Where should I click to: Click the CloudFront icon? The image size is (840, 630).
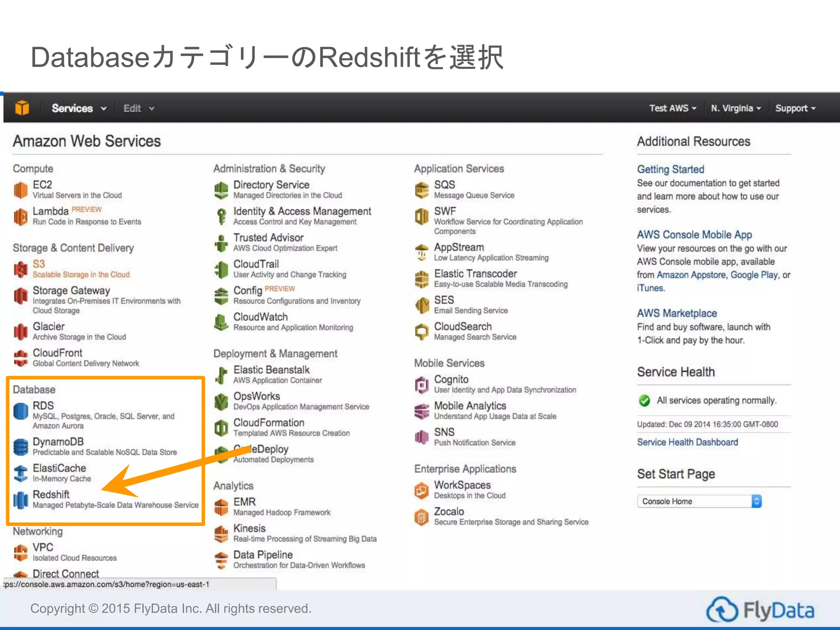[21, 358]
